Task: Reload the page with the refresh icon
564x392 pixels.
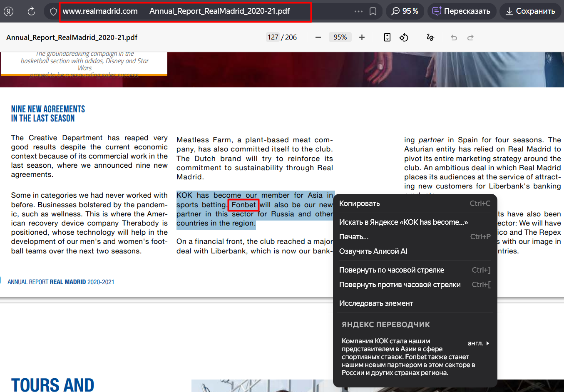Action: point(31,11)
